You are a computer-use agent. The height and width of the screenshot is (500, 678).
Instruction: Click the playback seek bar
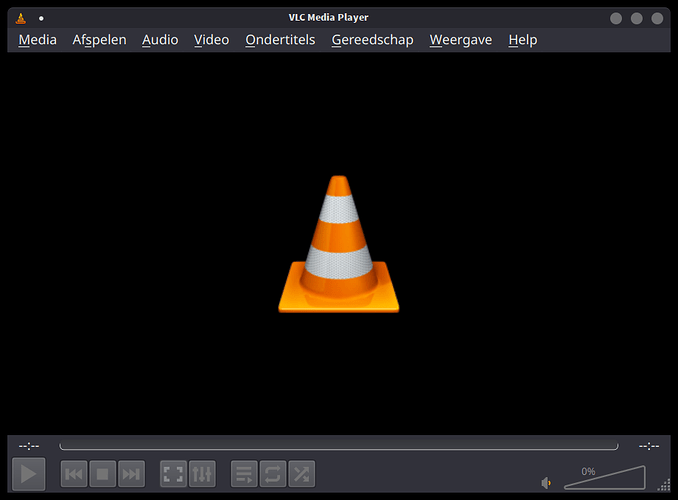click(339, 446)
